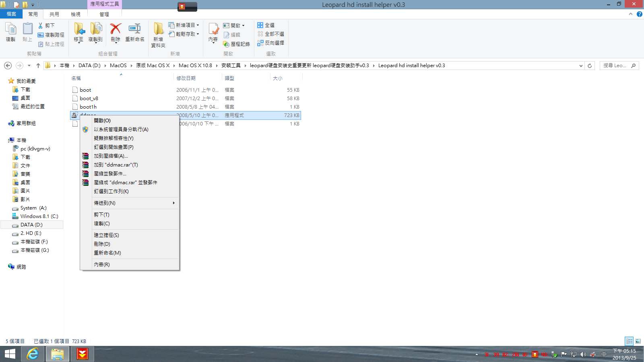Click 全選 select all in ribbon
This screenshot has width=644, height=362.
[266, 25]
